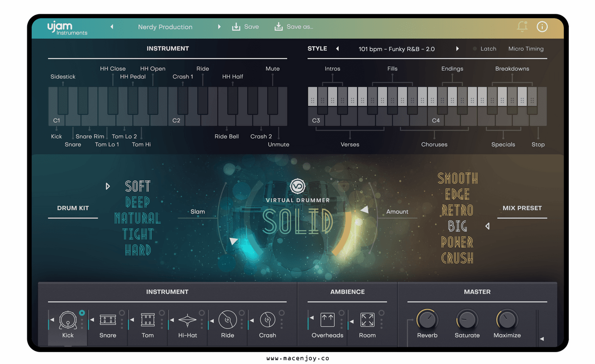Select the Overheads ambience icon
The image size is (595, 364).
[x=327, y=320]
